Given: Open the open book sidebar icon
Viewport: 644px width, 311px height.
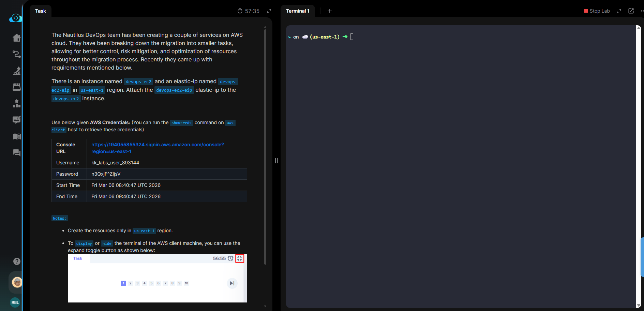Looking at the screenshot, I should tap(17, 136).
